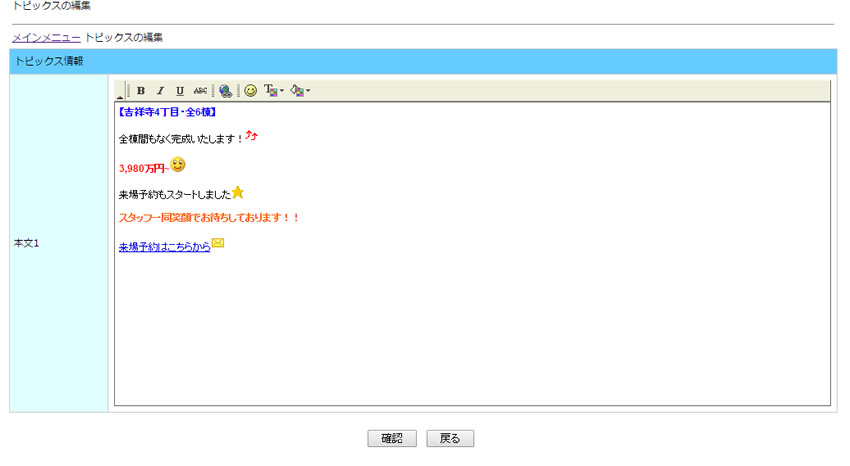Click the background fill bucket icon
Viewport: 850px width, 466px height.
[x=297, y=90]
